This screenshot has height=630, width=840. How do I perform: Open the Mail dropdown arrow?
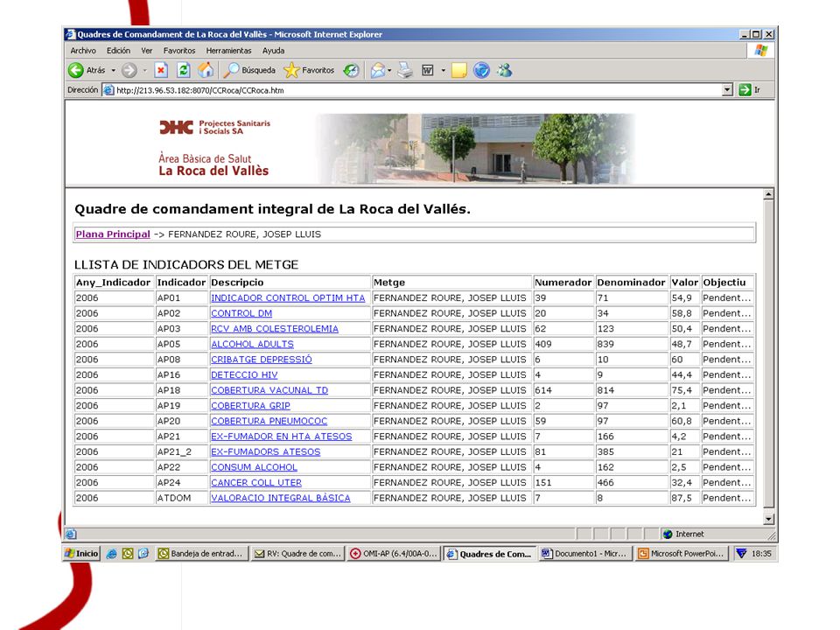click(x=389, y=71)
